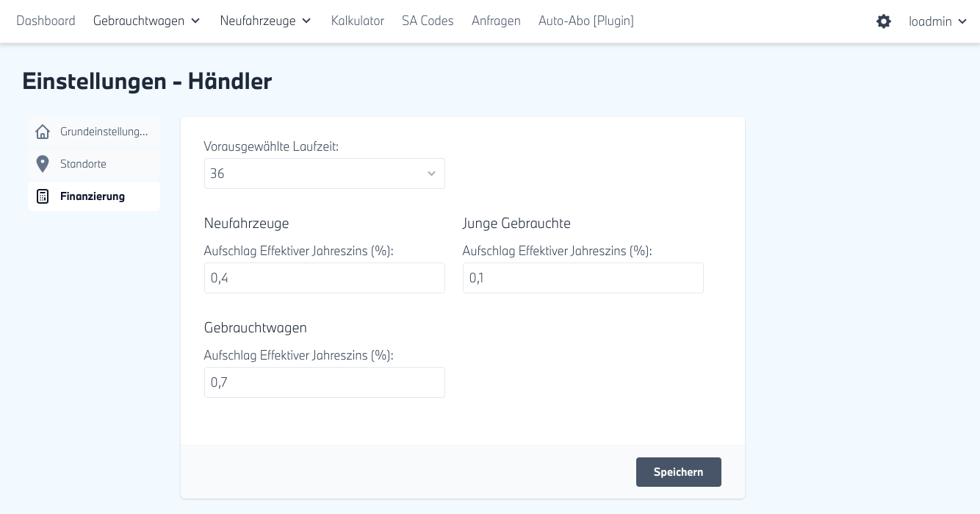Click the Junge Gebrauchte Aufschlag input field
The image size is (980, 514).
(x=583, y=278)
